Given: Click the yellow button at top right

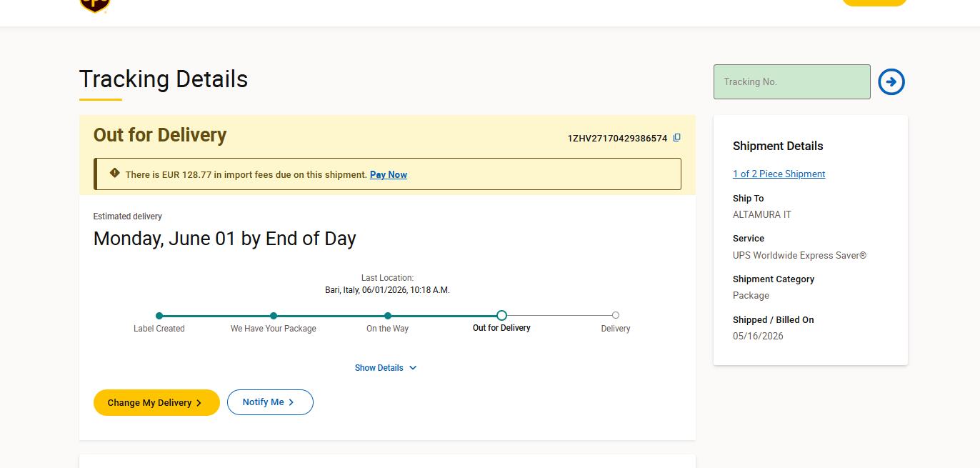Looking at the screenshot, I should click(874, 3).
